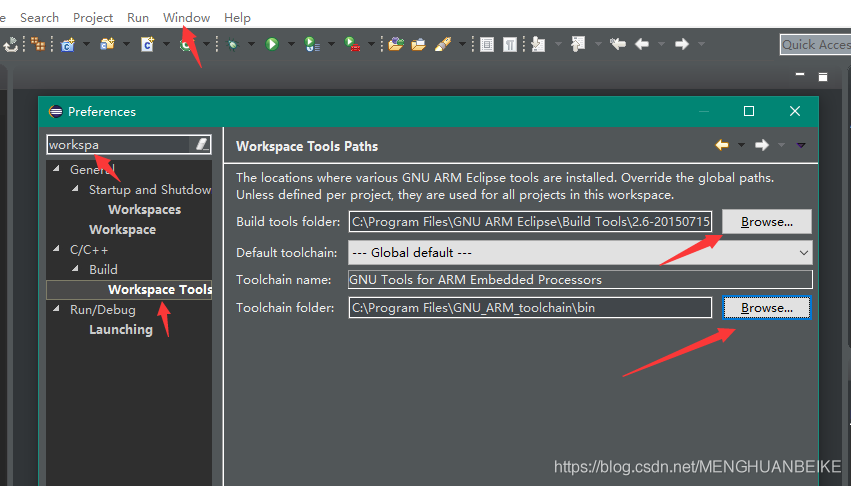
Task: Click main toolbar Back arrow icon
Action: [642, 44]
